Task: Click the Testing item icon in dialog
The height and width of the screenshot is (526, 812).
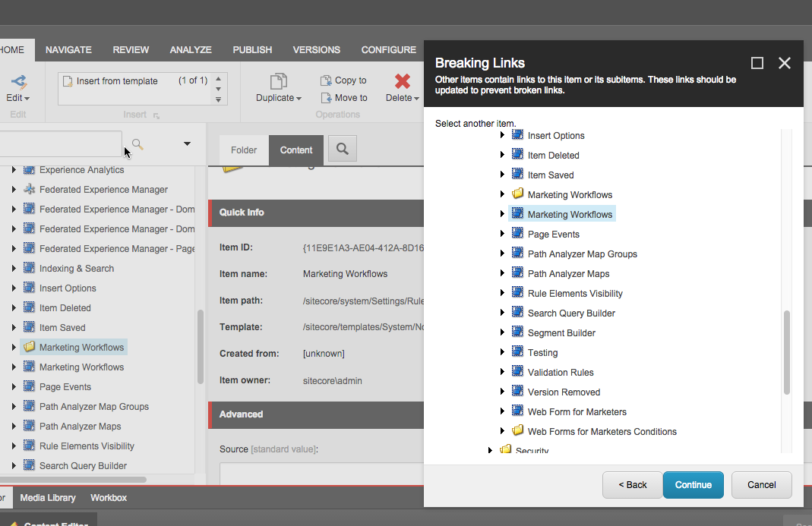Action: [517, 352]
